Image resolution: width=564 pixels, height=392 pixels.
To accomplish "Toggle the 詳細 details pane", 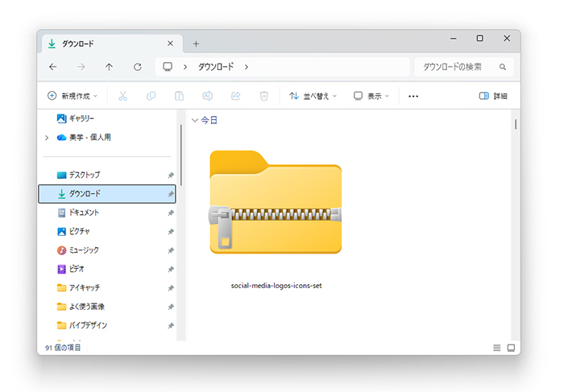I will [x=493, y=96].
